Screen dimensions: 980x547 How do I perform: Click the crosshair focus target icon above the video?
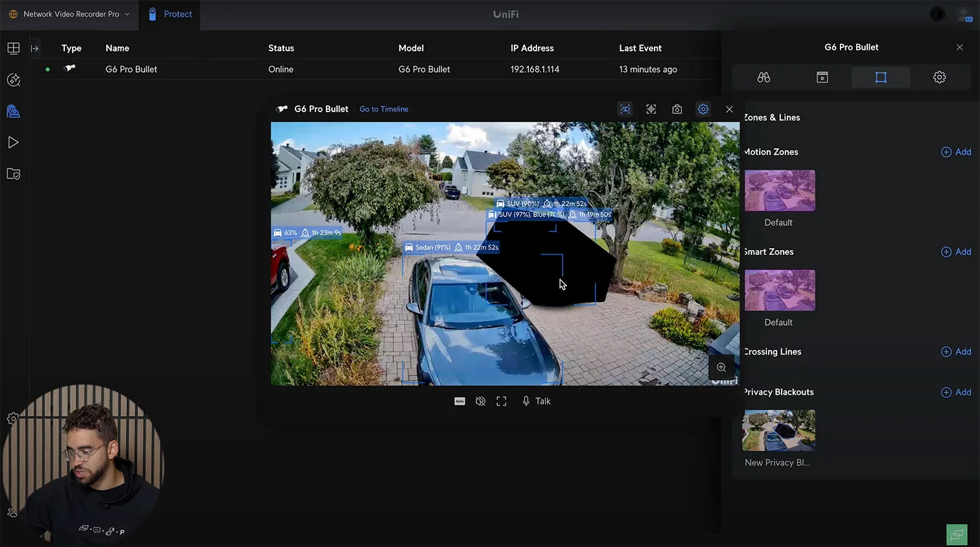tap(651, 110)
